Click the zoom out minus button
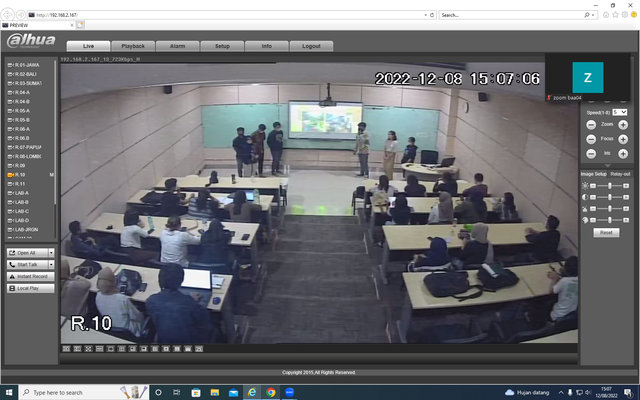 coord(591,124)
